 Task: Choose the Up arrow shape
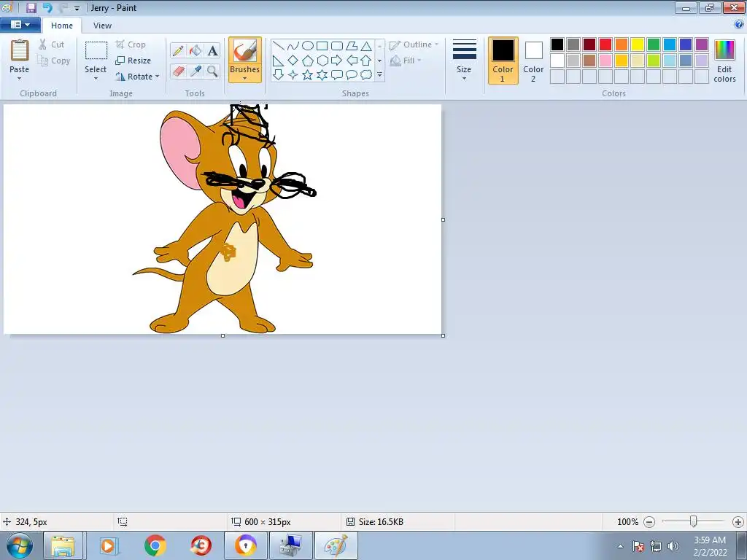click(x=366, y=61)
